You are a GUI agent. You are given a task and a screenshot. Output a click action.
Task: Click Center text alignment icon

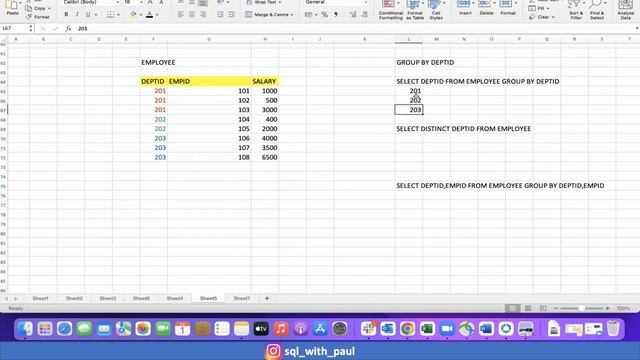[192, 15]
